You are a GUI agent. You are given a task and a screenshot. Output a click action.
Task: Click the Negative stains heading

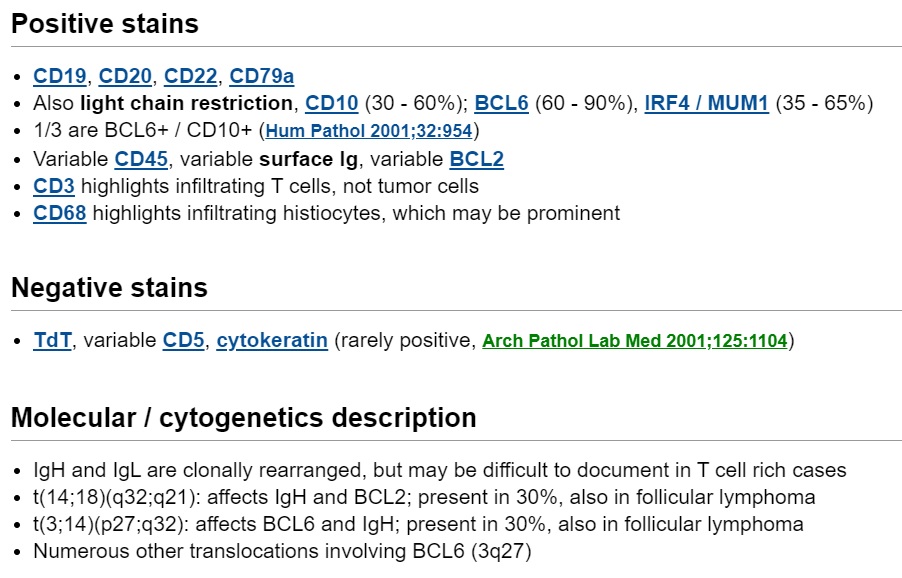pyautogui.click(x=109, y=288)
